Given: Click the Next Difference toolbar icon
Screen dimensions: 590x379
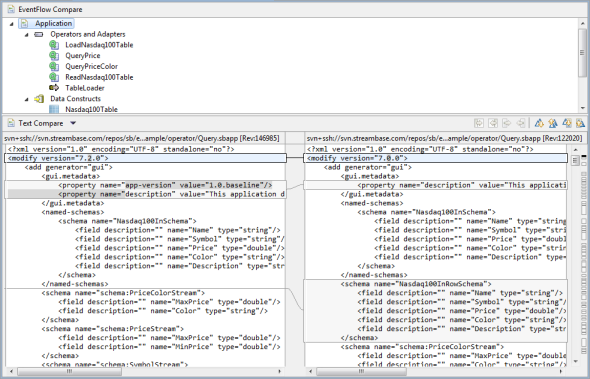Looking at the screenshot, I should tap(539, 123).
